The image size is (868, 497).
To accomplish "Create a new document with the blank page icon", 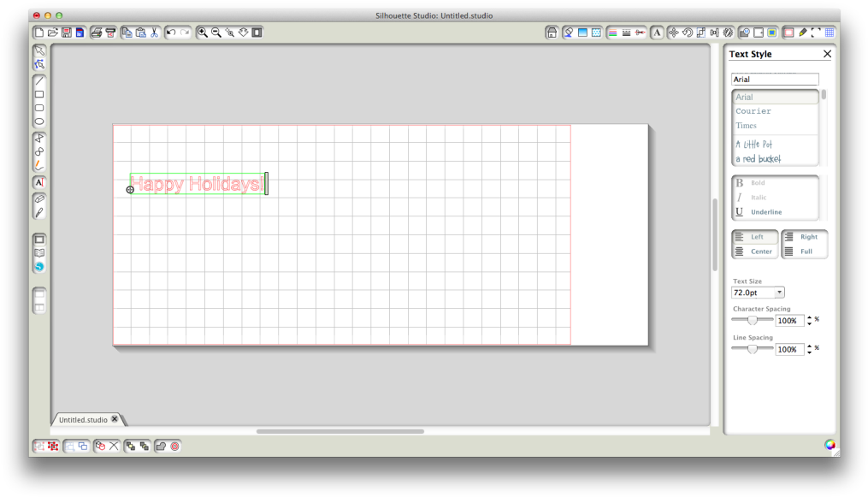I will click(x=39, y=33).
